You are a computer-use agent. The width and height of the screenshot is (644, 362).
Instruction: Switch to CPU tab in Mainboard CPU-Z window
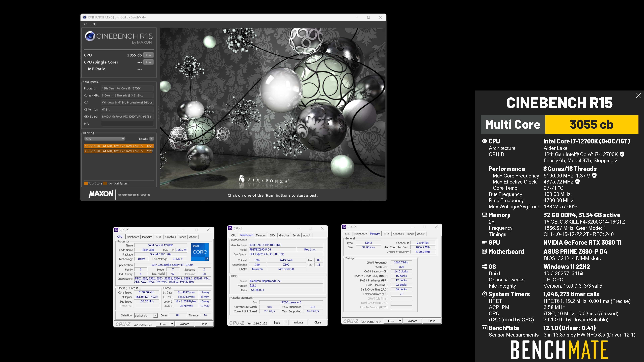click(234, 235)
